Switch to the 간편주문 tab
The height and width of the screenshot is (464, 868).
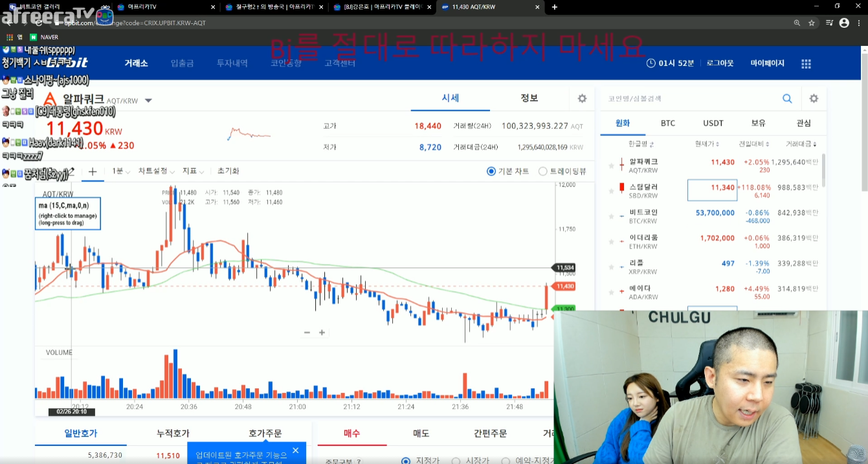click(490, 434)
